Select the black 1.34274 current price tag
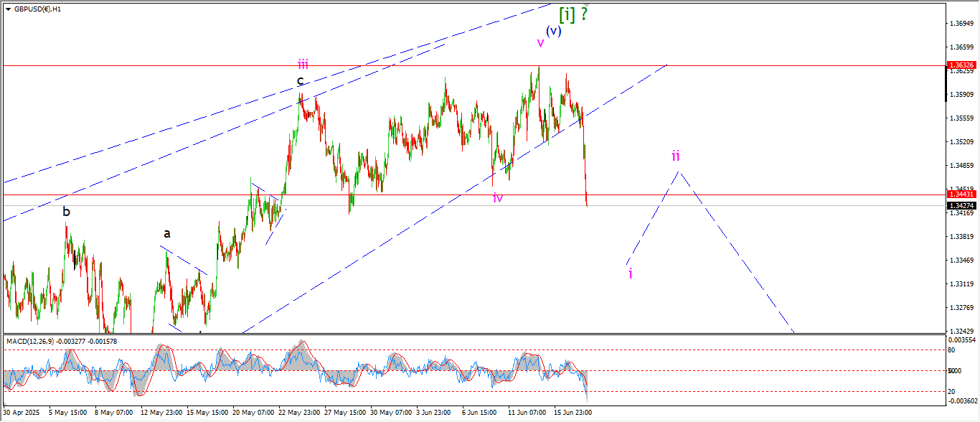This screenshot has height=422, width=980. coord(961,206)
